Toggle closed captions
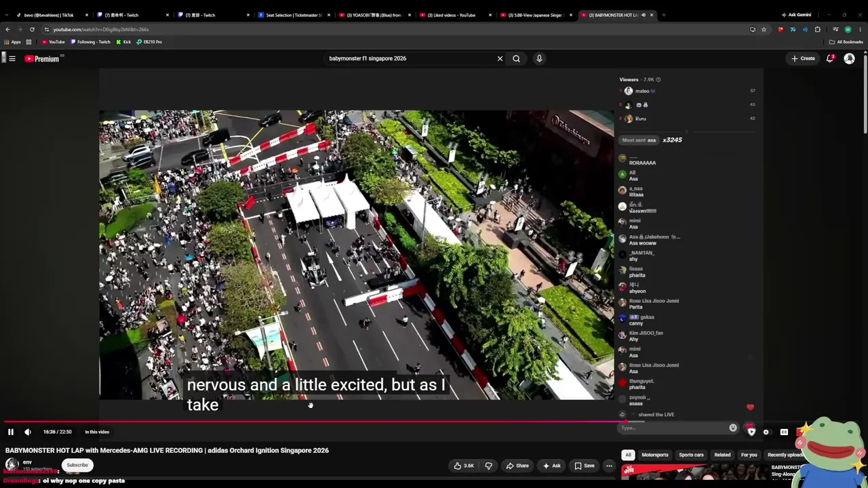This screenshot has width=868, height=488. coord(784,432)
